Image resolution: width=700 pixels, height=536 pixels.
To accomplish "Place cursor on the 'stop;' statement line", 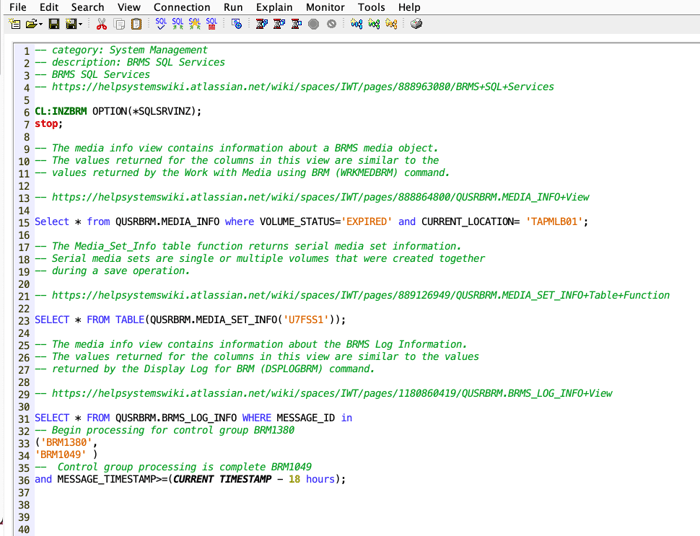I will 48,124.
